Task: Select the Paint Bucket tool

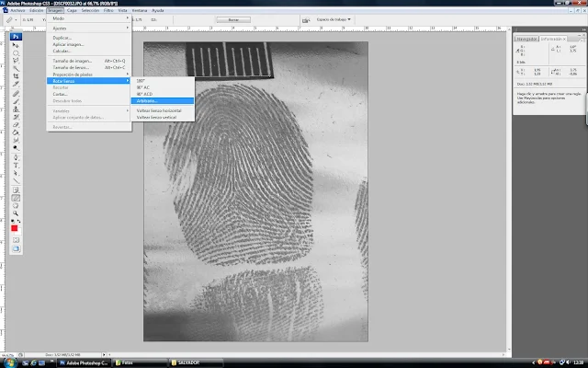Action: 16,132
